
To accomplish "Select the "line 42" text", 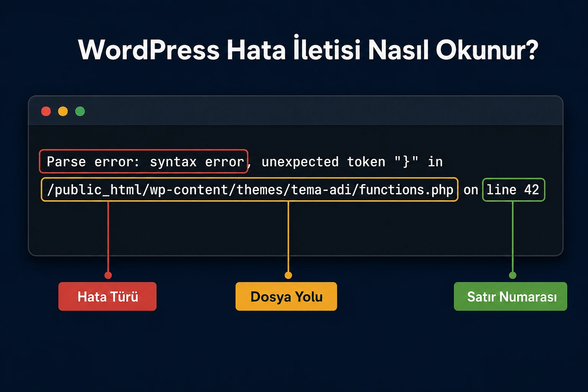I will click(x=513, y=189).
